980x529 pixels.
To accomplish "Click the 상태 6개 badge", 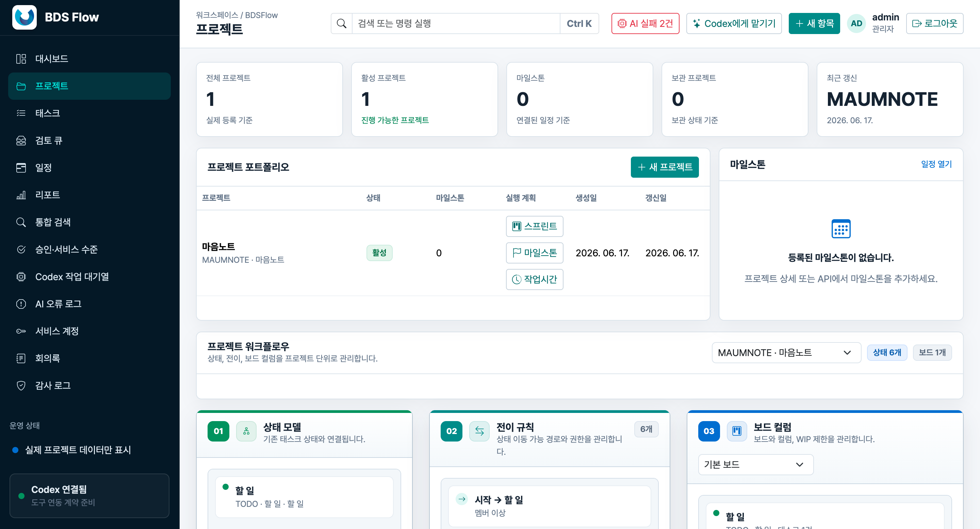I will click(887, 353).
